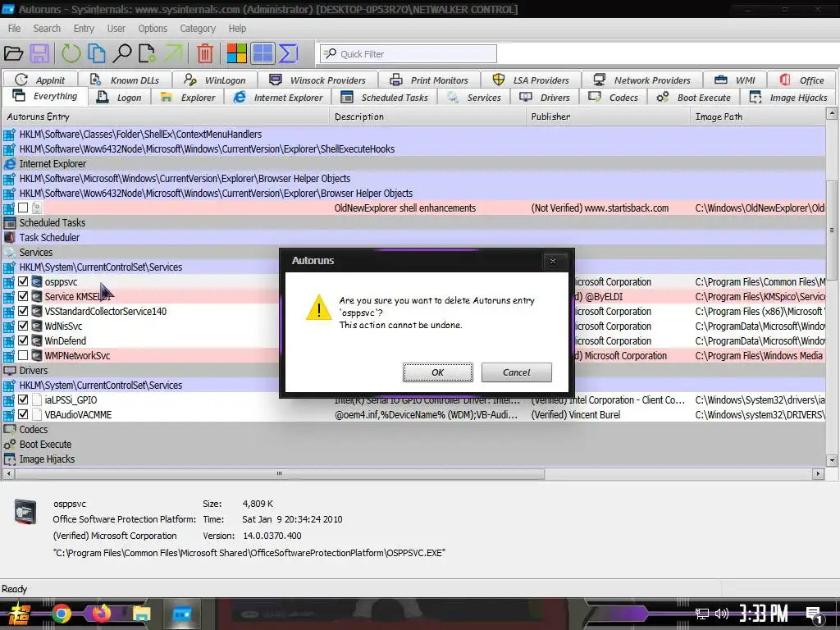This screenshot has height=630, width=840.
Task: Click the file Properties toolbar icon
Action: tap(147, 53)
